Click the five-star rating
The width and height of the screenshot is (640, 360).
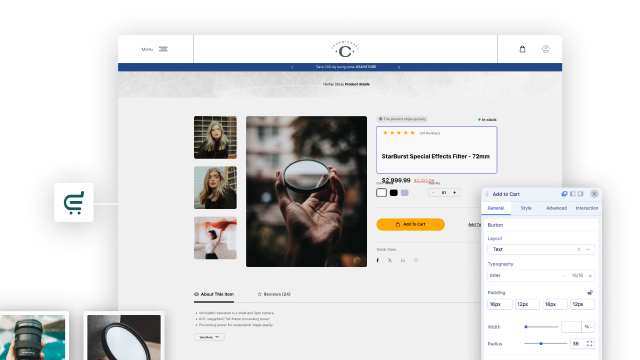399,133
